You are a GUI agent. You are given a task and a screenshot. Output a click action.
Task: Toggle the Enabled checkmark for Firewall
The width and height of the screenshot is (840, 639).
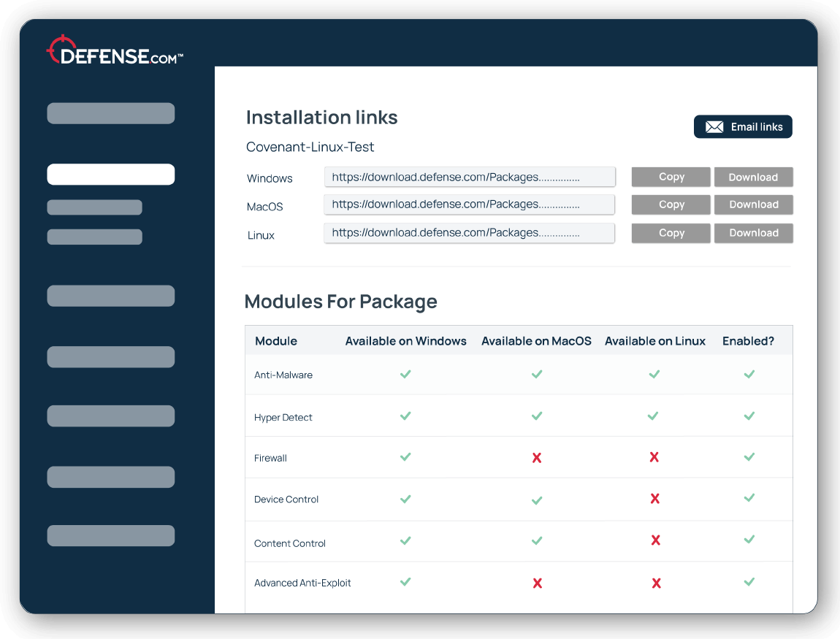[749, 457]
